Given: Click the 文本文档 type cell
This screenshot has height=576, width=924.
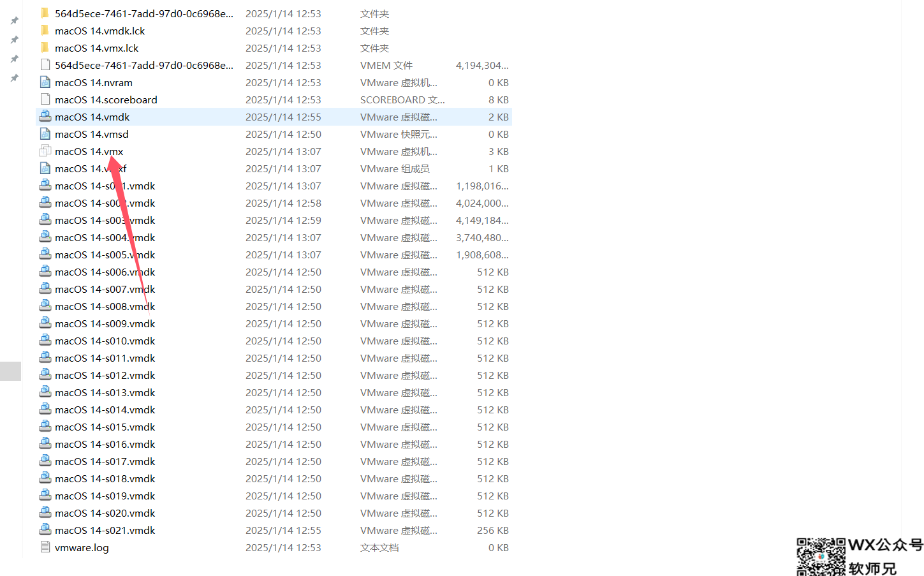Looking at the screenshot, I should [x=379, y=547].
